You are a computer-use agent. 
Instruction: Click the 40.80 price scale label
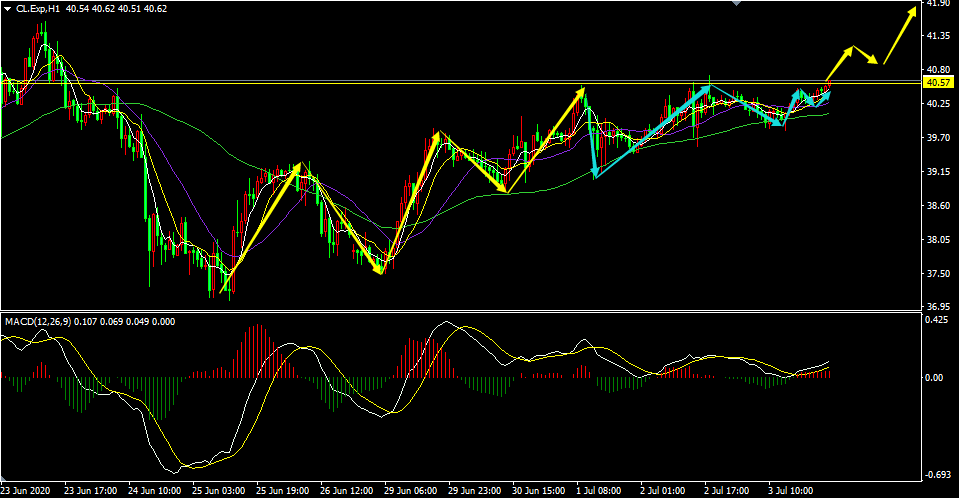pos(938,70)
